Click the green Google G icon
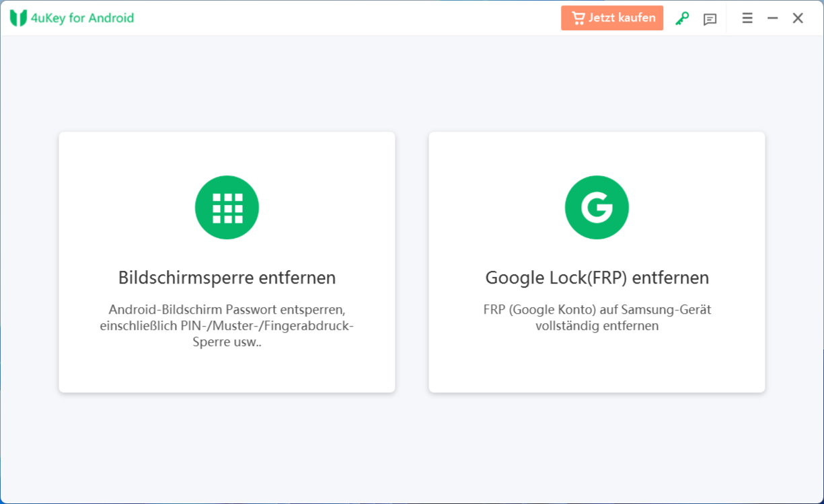824x504 pixels. (x=597, y=208)
